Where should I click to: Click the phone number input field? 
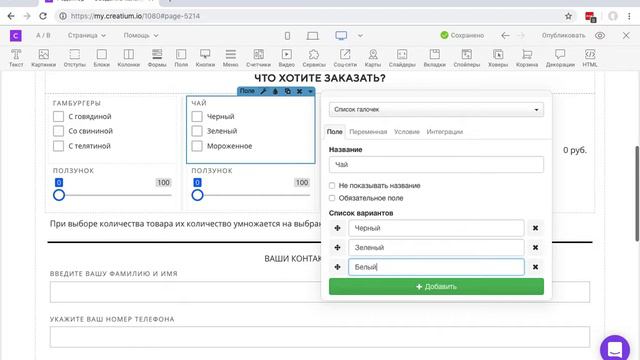(x=320, y=337)
